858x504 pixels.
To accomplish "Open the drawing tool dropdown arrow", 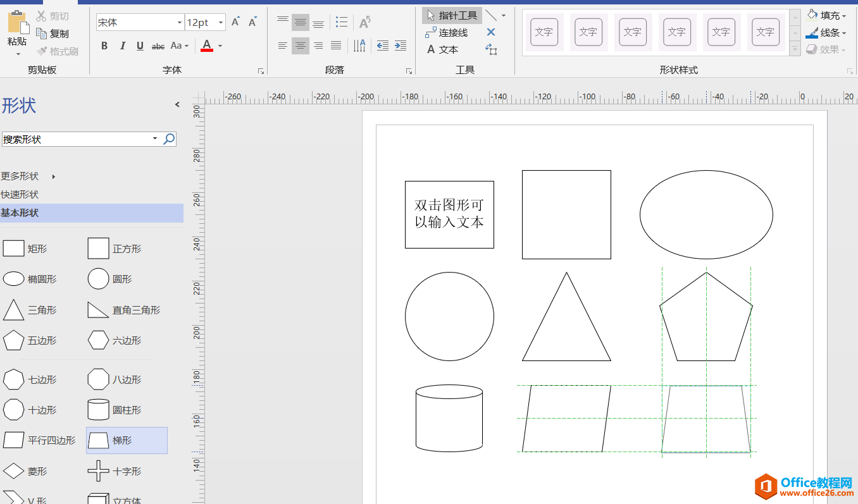I will coord(504,15).
